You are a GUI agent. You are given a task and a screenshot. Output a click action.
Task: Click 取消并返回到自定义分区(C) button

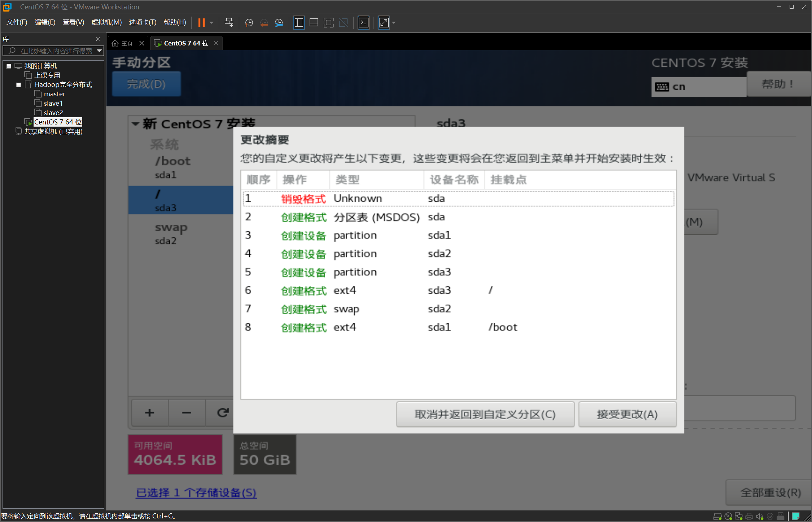click(485, 414)
